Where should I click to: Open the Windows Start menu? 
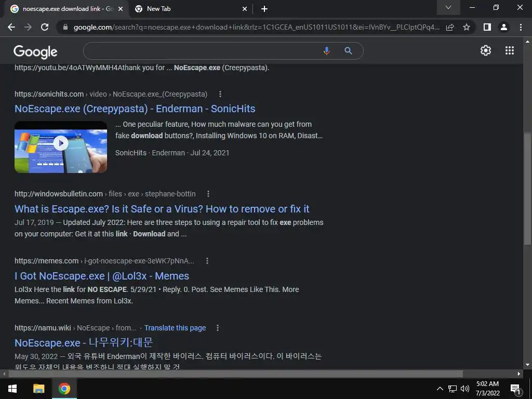click(12, 389)
